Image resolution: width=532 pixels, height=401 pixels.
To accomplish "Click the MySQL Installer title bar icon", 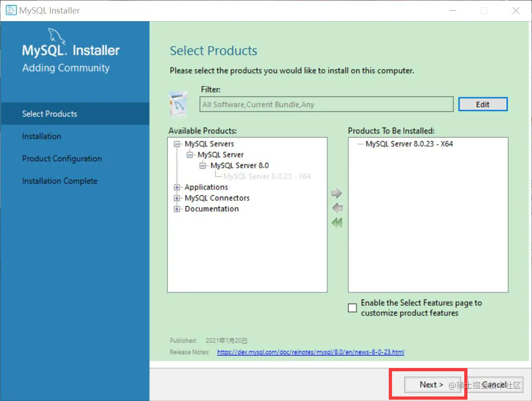I will pyautogui.click(x=11, y=10).
